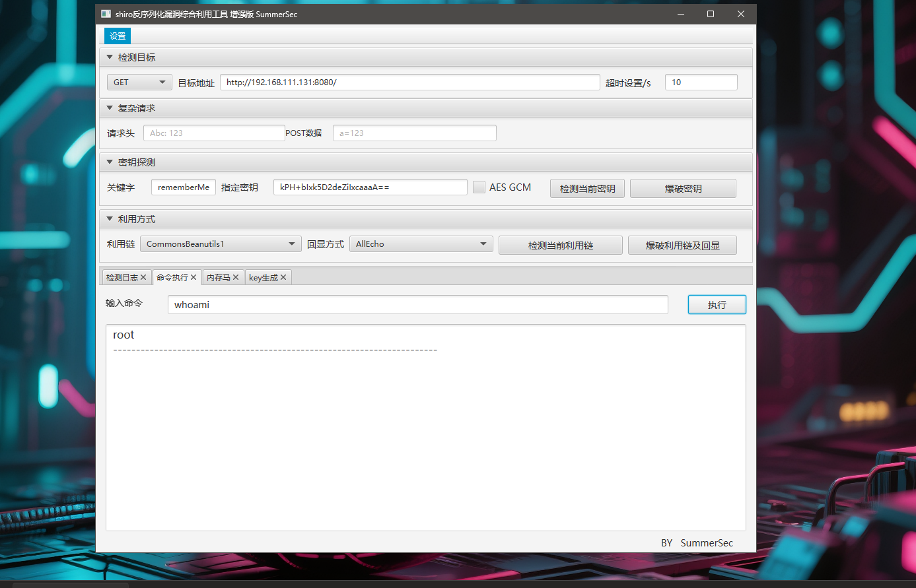The image size is (916, 588).
Task: Click the app icon in the title bar
Action: (x=106, y=14)
